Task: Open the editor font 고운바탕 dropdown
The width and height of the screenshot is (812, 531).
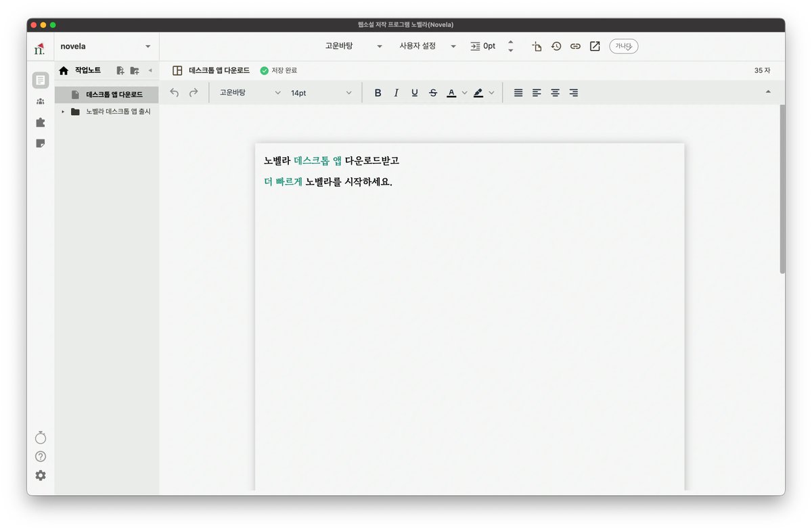Action: coord(250,93)
